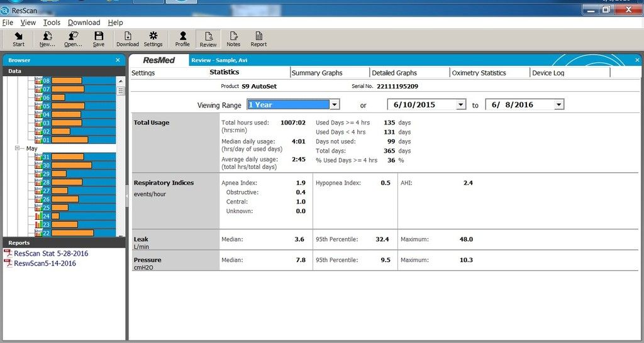Open the View menu
644x343 pixels.
[x=28, y=23]
